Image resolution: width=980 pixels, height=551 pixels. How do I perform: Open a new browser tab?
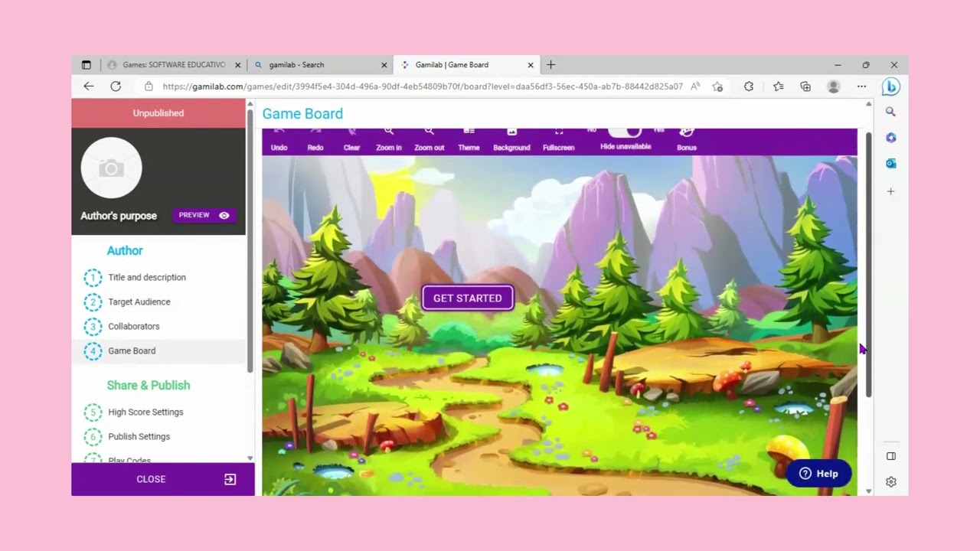pyautogui.click(x=550, y=65)
